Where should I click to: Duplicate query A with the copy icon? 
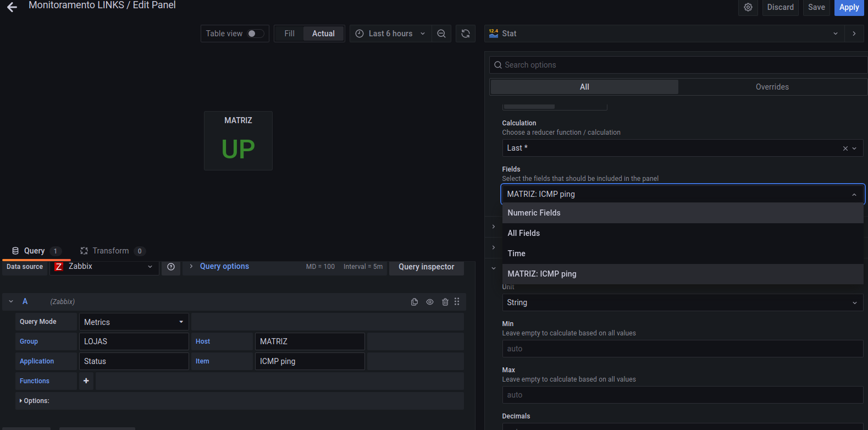(x=414, y=302)
